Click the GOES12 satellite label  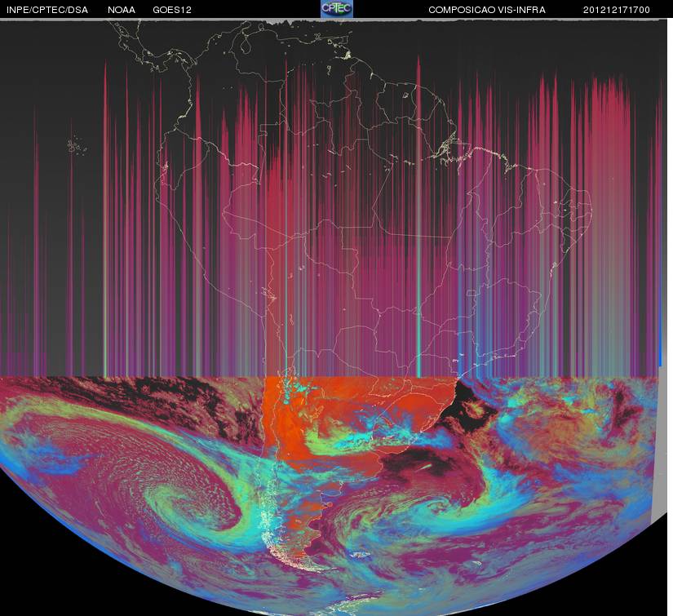172,10
